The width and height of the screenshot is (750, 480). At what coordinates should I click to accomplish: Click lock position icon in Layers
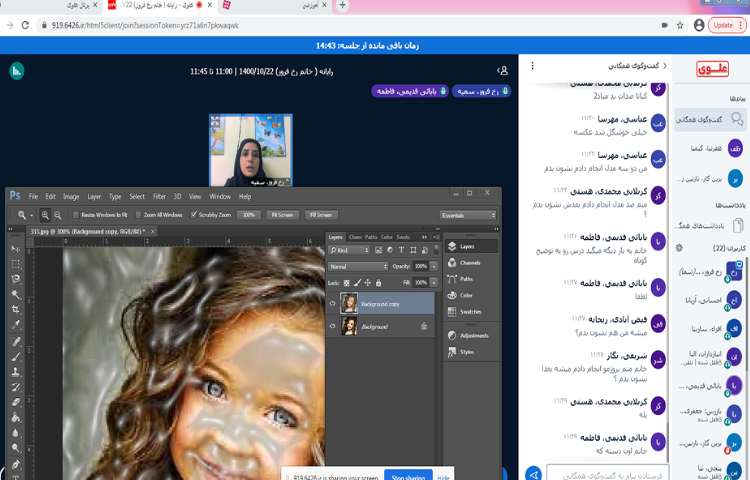pos(367,283)
